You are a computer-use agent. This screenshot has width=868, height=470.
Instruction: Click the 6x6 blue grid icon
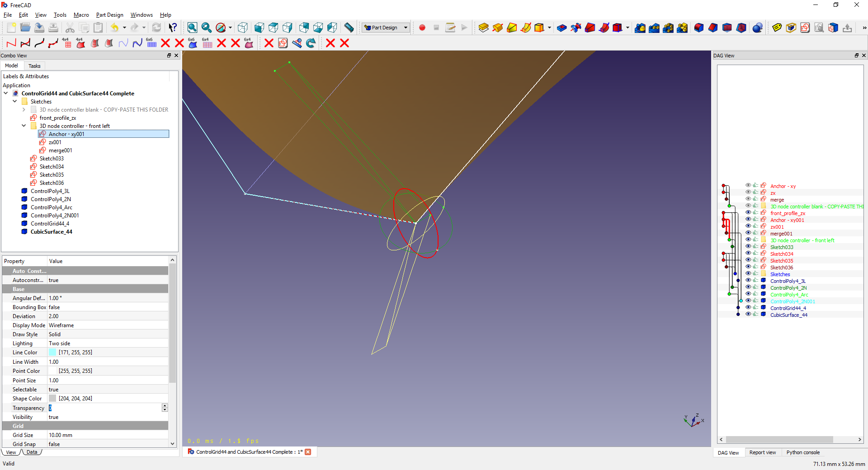pos(151,43)
